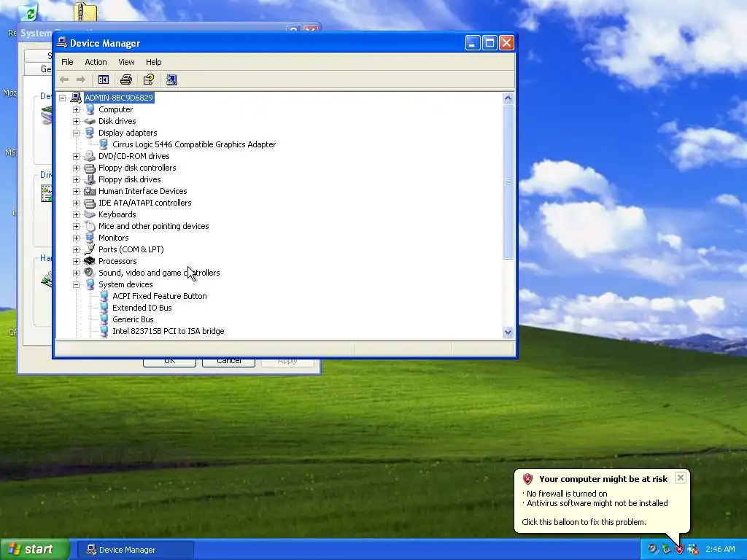This screenshot has height=560, width=747.
Task: Click the 'Your computer might be at risk' balloon
Action: (x=602, y=500)
